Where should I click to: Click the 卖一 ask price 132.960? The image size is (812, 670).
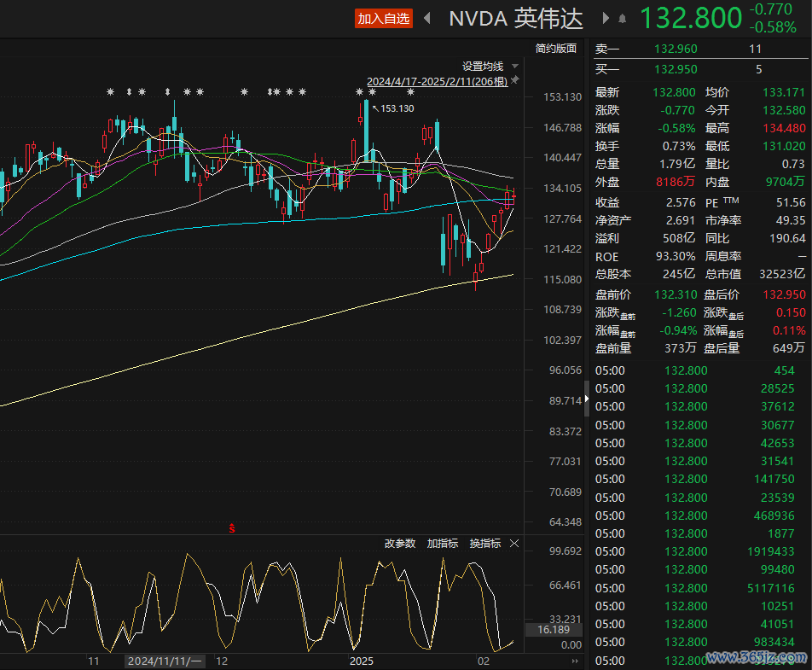[676, 49]
